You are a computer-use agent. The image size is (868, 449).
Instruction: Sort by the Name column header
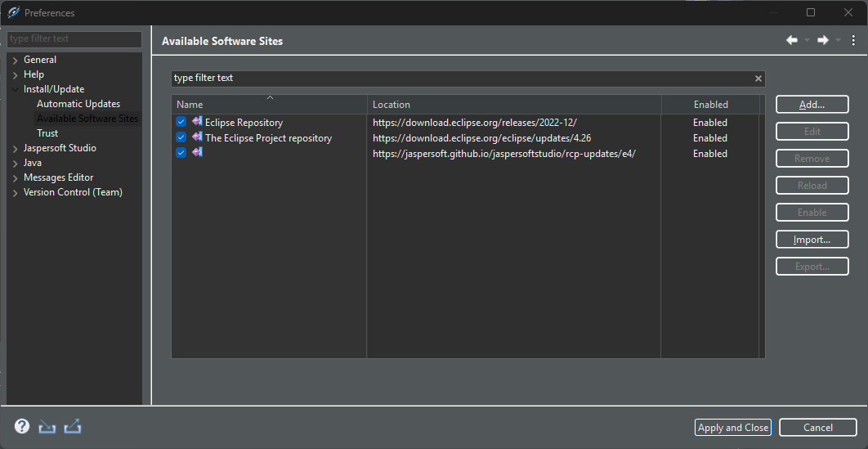(x=269, y=104)
